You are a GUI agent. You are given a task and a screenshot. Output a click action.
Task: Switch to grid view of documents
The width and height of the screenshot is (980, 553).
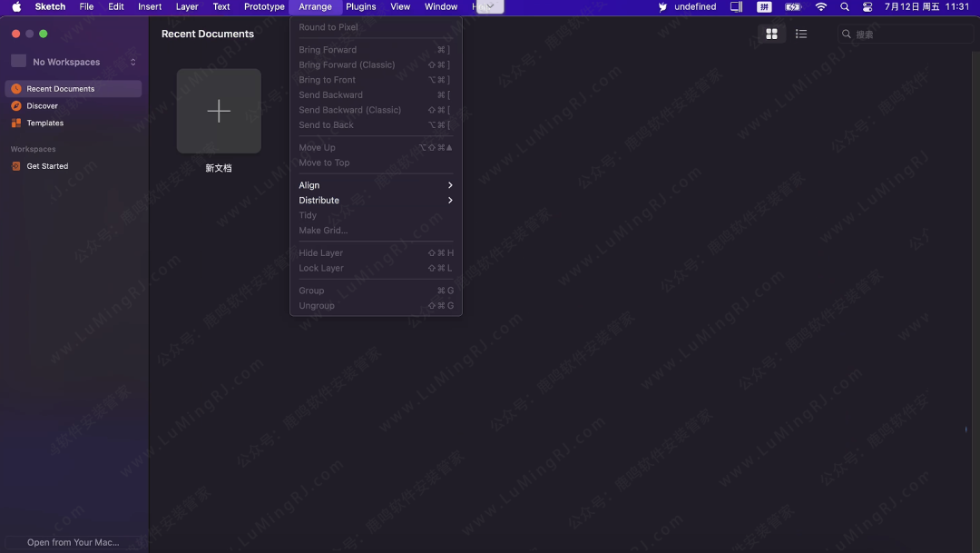(x=771, y=35)
